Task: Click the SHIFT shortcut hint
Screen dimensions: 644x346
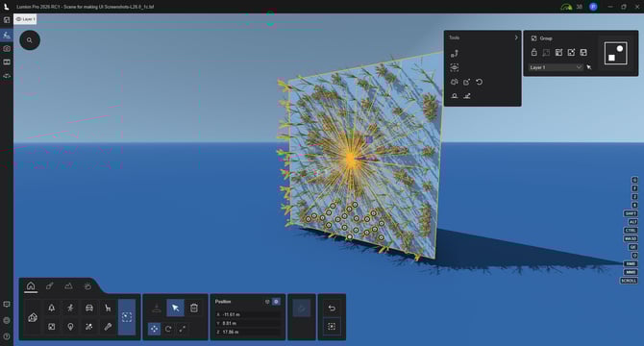Action: [x=631, y=213]
